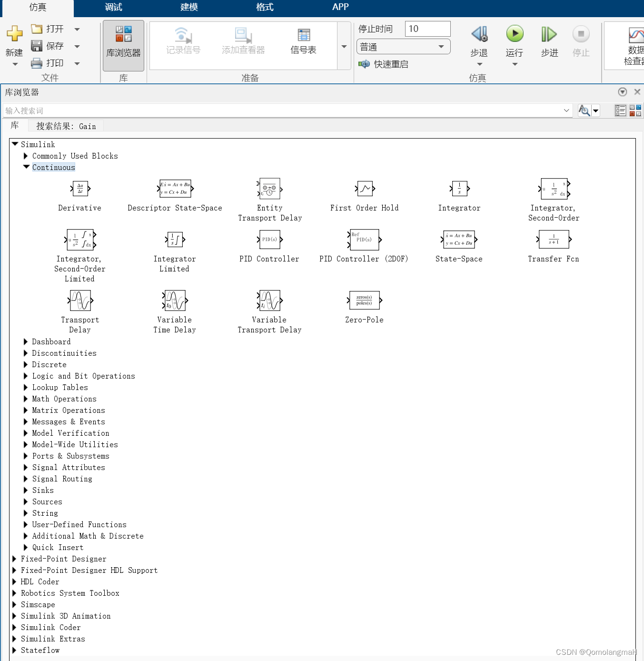Click the 步进 step forward icon
The height and width of the screenshot is (661, 644).
(549, 34)
